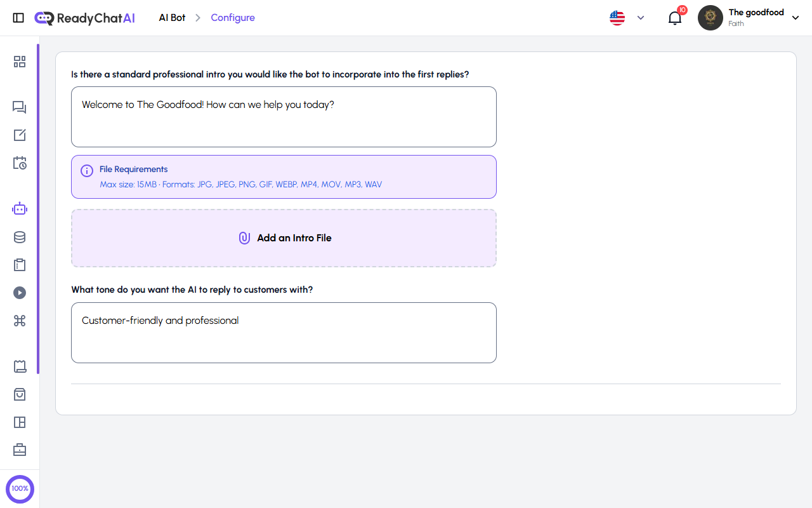Screen dimensions: 812x508
Task: Expand The goodfood account dropdown
Action: click(x=796, y=17)
